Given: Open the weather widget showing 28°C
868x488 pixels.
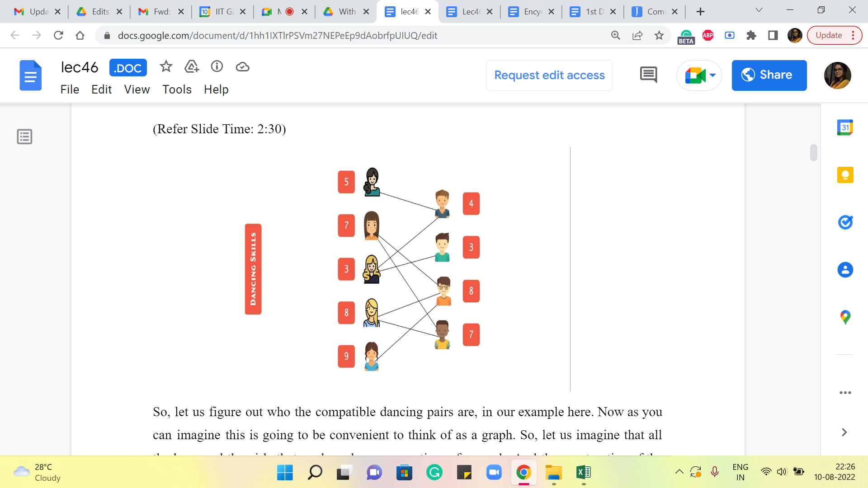Looking at the screenshot, I should tap(37, 472).
